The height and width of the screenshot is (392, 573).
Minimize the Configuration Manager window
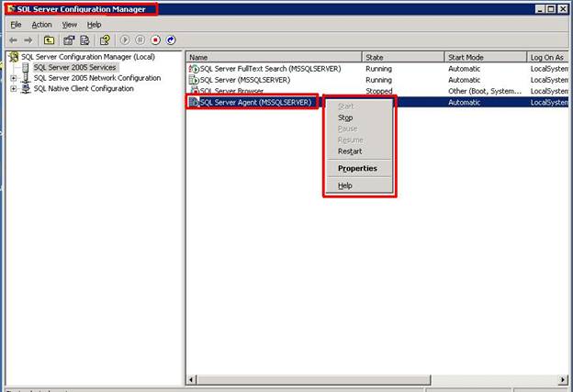pyautogui.click(x=541, y=9)
